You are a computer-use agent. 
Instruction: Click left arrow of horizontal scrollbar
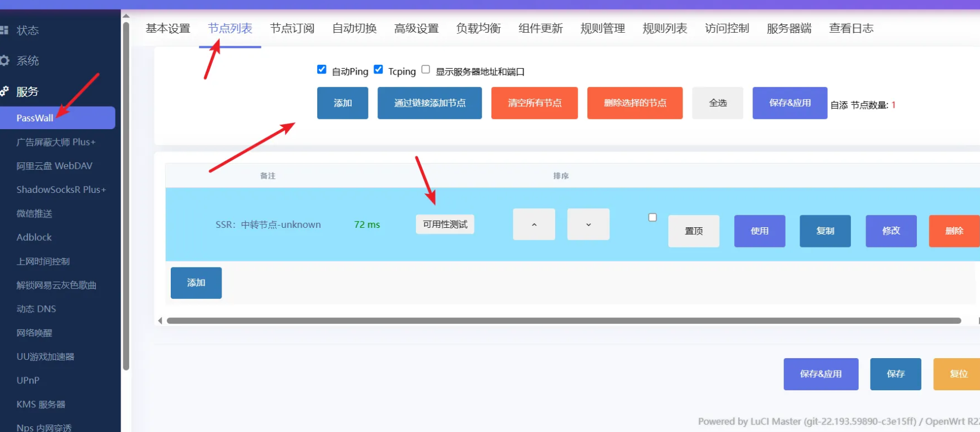(x=160, y=320)
